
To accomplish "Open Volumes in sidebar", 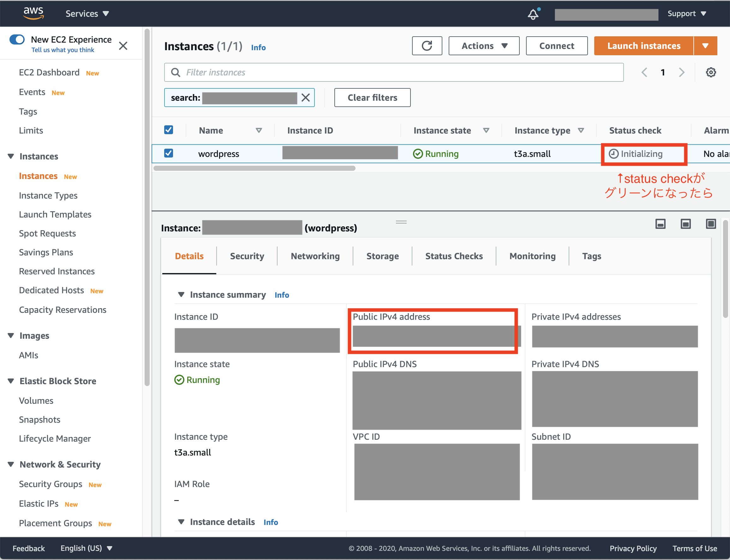I will (36, 401).
